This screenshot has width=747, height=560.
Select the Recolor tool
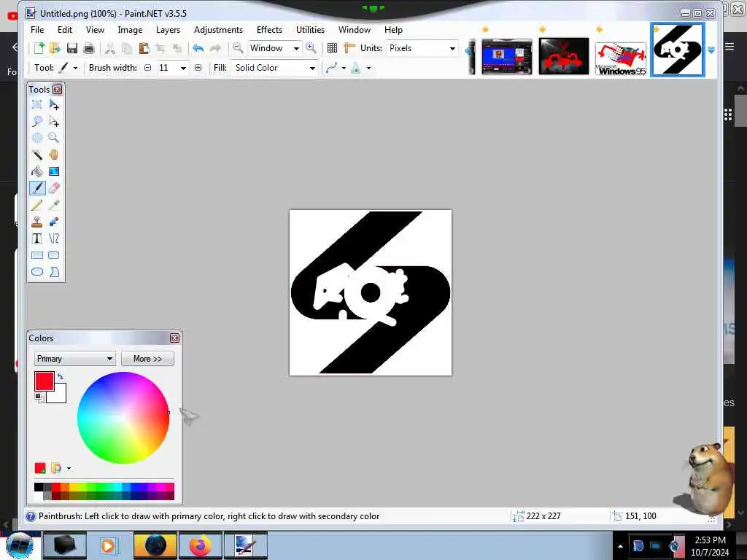pos(54,222)
